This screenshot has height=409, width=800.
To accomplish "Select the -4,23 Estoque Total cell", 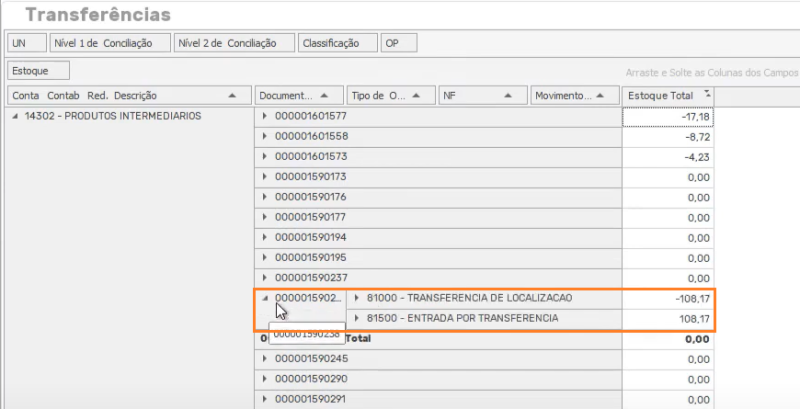I will tap(668, 157).
